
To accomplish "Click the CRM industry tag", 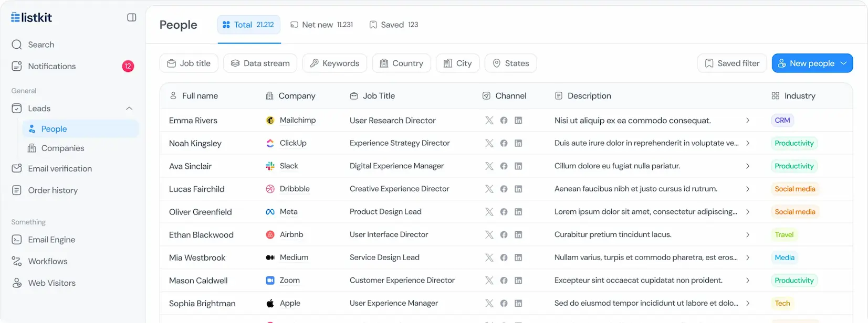I will [x=782, y=121].
